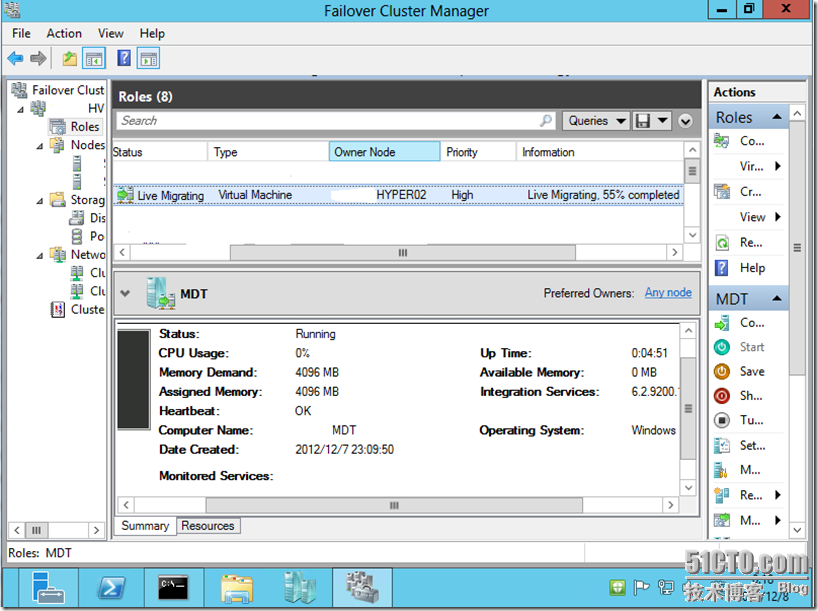Sort by the Priority column header
The image size is (818, 611).
[x=478, y=152]
